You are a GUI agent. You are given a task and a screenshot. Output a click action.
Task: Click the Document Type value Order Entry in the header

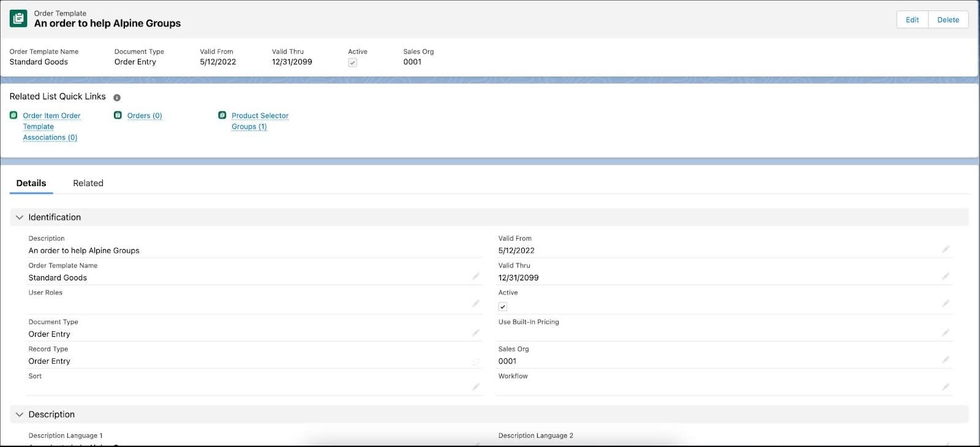135,62
